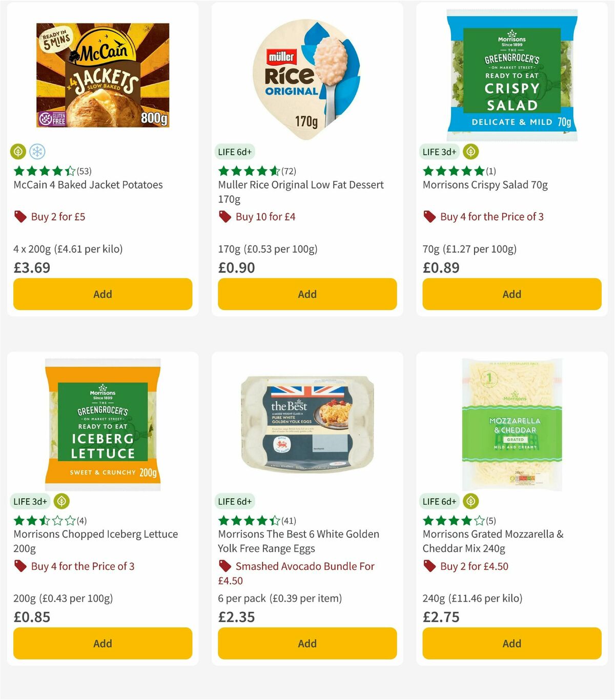Click the green leaf icon above McCain's rating

18,152
